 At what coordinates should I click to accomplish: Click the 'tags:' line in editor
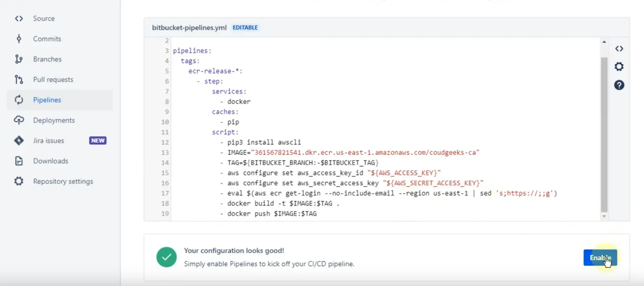click(190, 61)
